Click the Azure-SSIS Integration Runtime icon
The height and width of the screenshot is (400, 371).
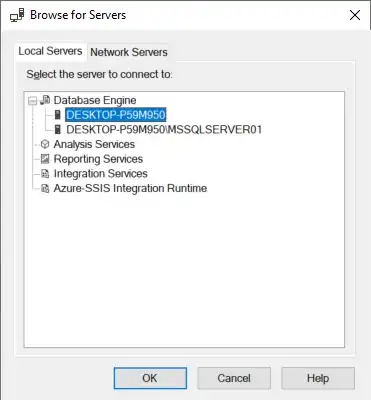(x=45, y=188)
